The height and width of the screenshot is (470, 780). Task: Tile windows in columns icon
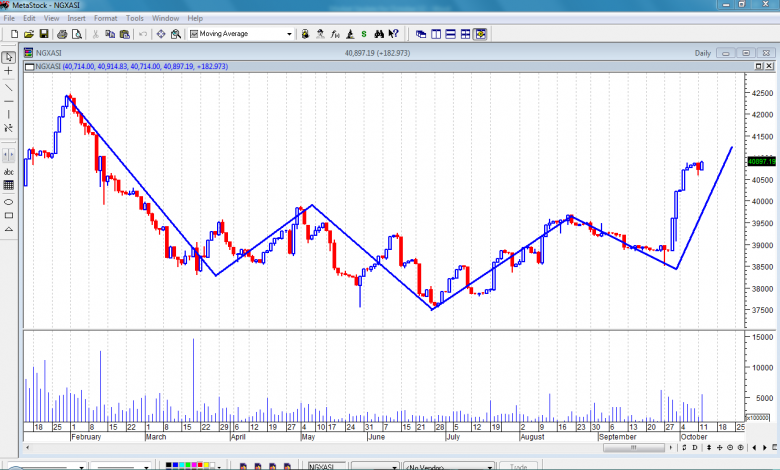[x=436, y=34]
